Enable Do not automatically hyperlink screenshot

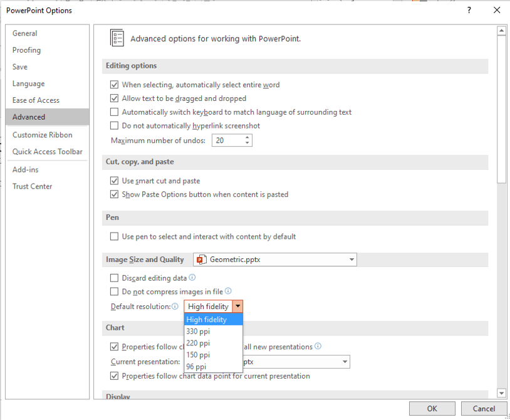point(115,127)
